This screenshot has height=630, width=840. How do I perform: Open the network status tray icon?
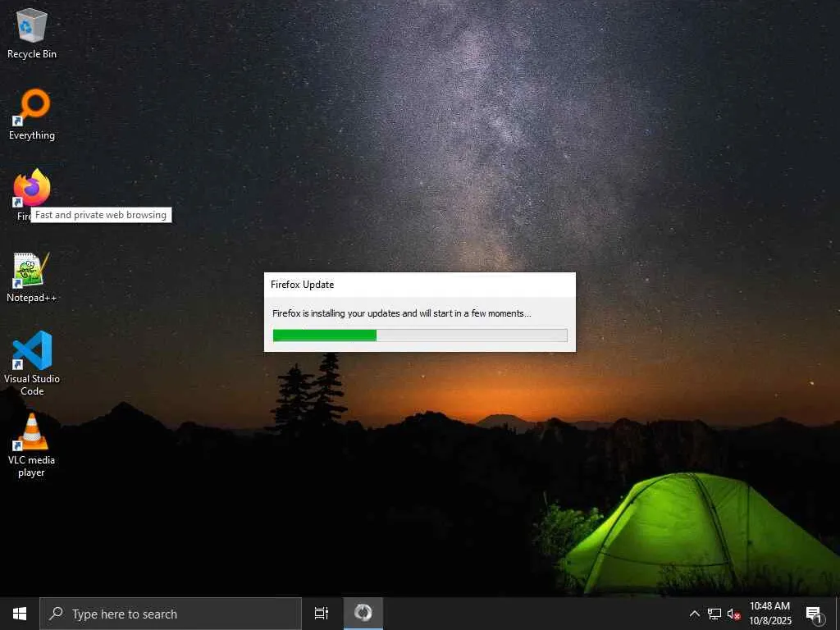tap(714, 614)
